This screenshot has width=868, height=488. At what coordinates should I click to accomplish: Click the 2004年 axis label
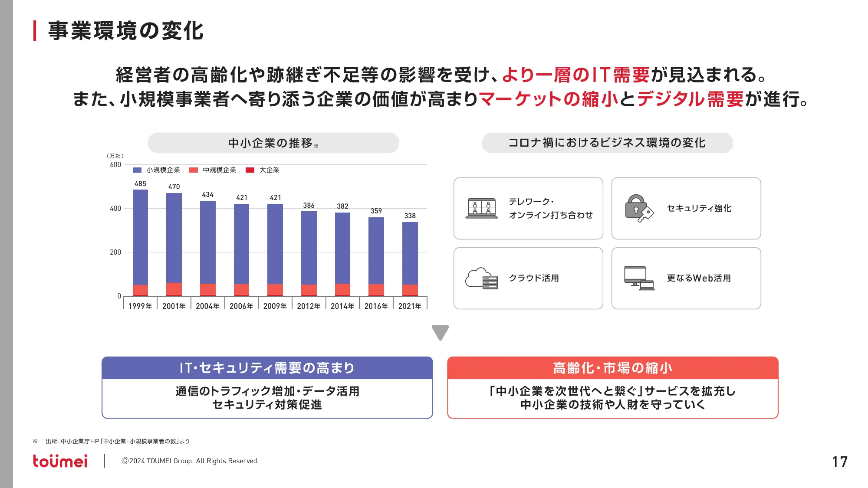(x=208, y=306)
